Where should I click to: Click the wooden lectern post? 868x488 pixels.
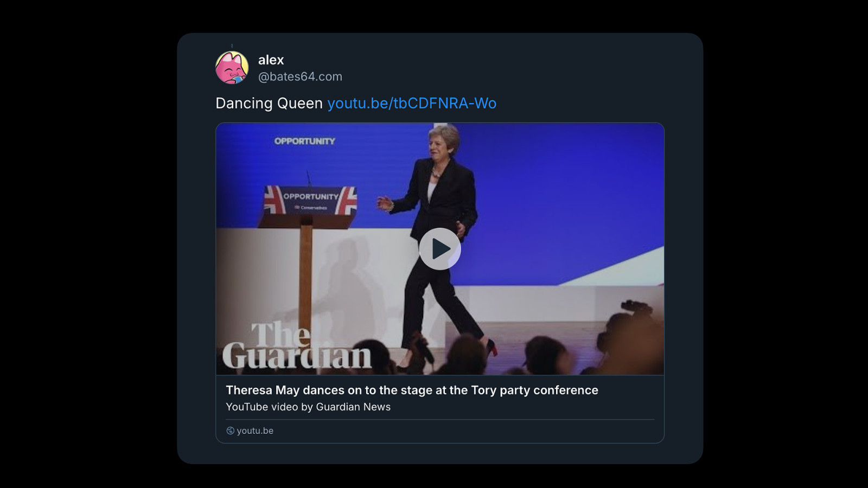pyautogui.click(x=306, y=271)
